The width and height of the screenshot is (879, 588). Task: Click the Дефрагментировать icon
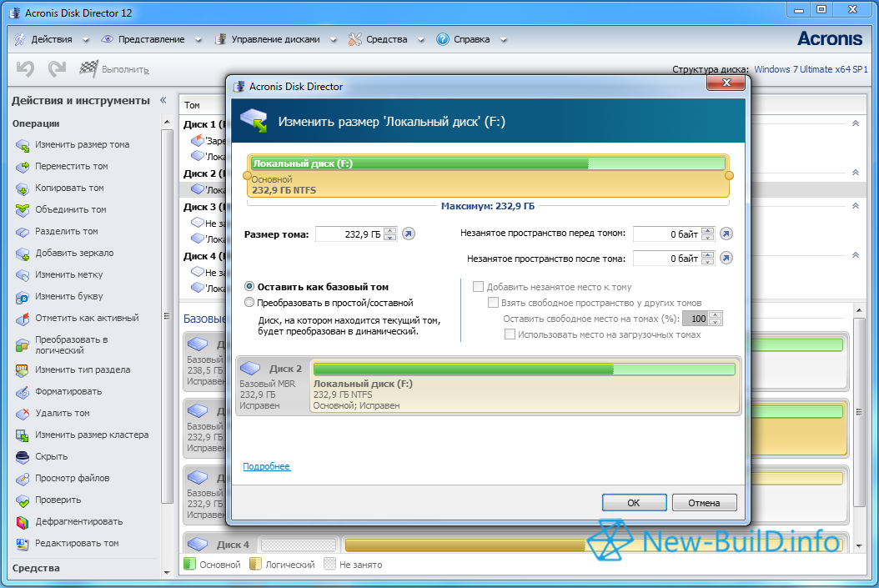click(x=23, y=522)
